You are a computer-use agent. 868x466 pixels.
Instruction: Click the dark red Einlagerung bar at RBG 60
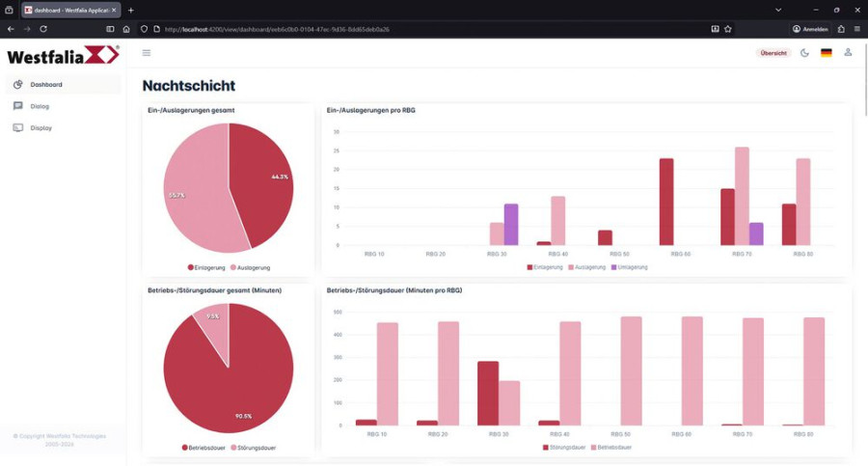[666, 202]
